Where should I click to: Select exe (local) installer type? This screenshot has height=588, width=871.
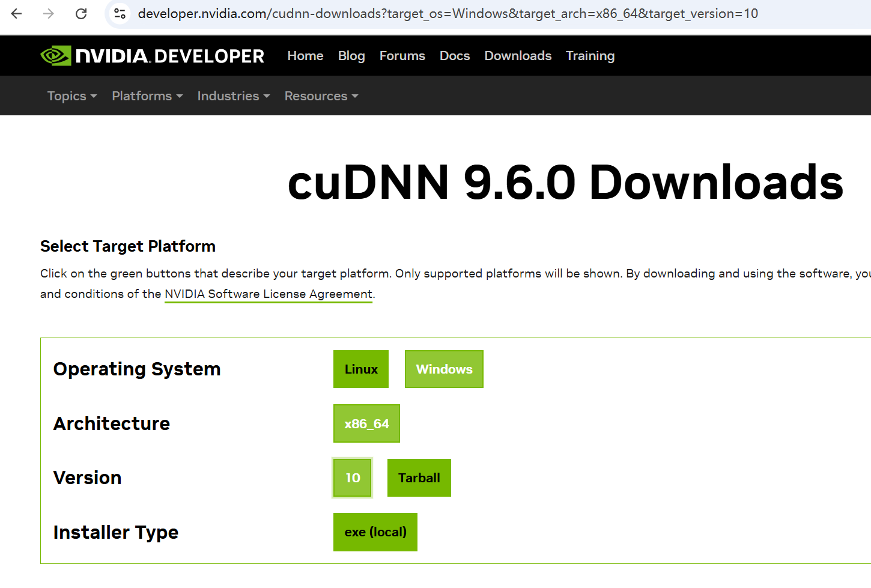pos(375,532)
